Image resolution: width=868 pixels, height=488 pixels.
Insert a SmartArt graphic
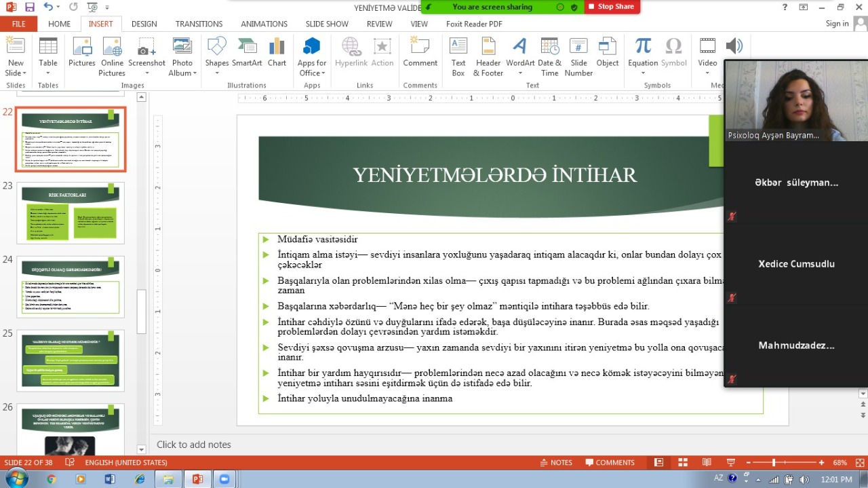tap(247, 53)
